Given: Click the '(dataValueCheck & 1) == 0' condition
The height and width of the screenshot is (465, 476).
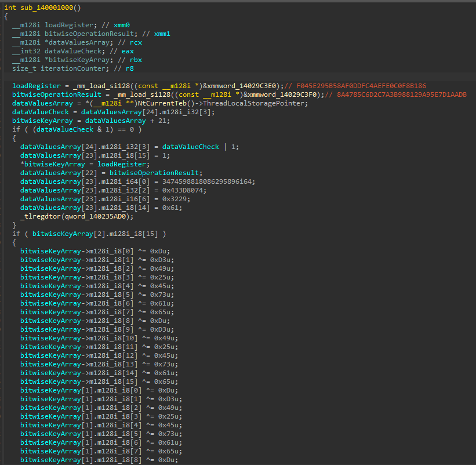Looking at the screenshot, I should click(x=83, y=129).
